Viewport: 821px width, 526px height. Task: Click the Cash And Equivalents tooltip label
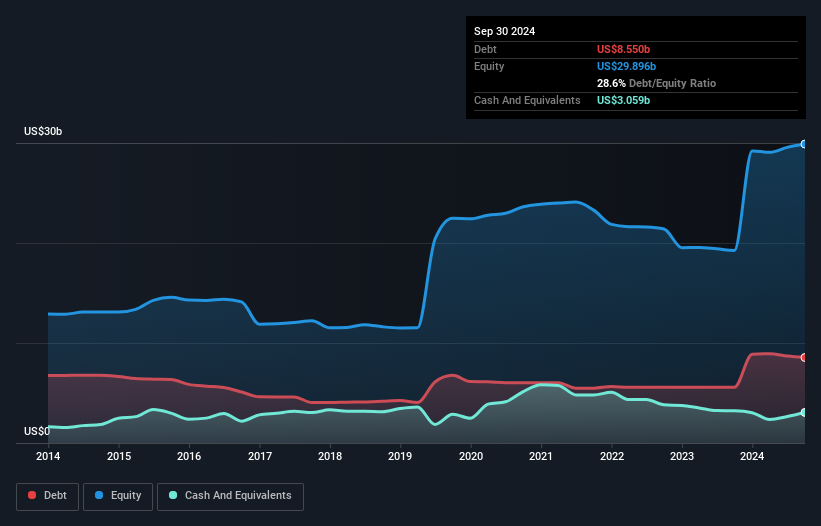pos(527,100)
